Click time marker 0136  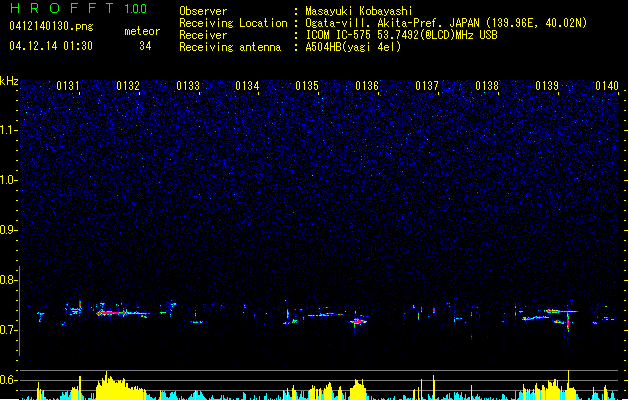coord(367,86)
